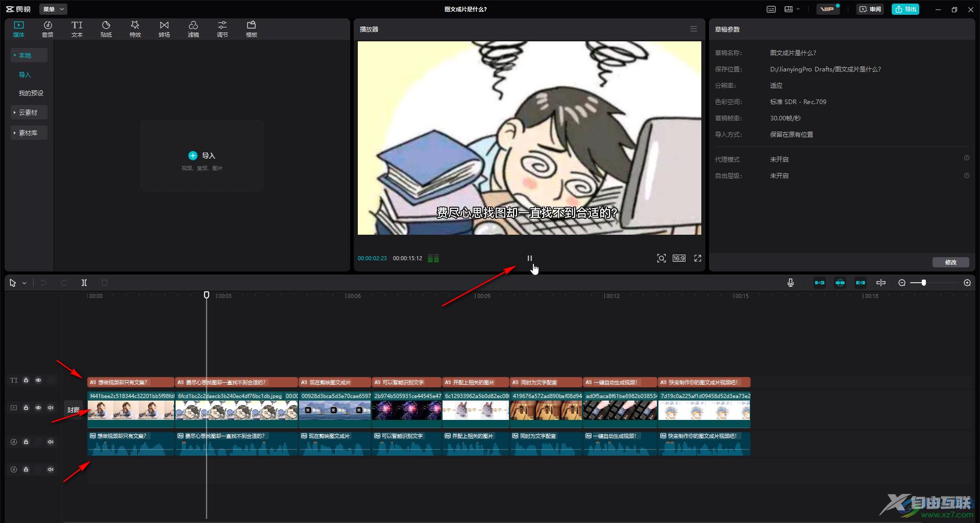Click the 导出 export button
This screenshot has height=523, width=980.
[x=905, y=9]
